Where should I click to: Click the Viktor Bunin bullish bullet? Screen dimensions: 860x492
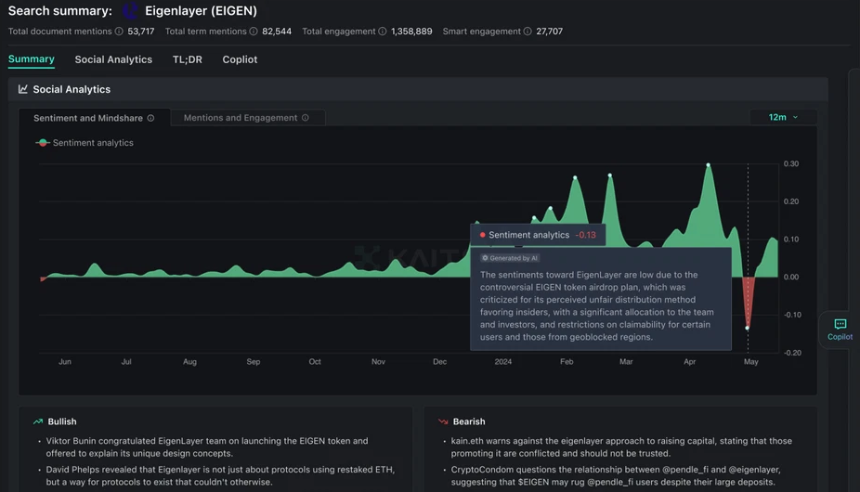207,447
